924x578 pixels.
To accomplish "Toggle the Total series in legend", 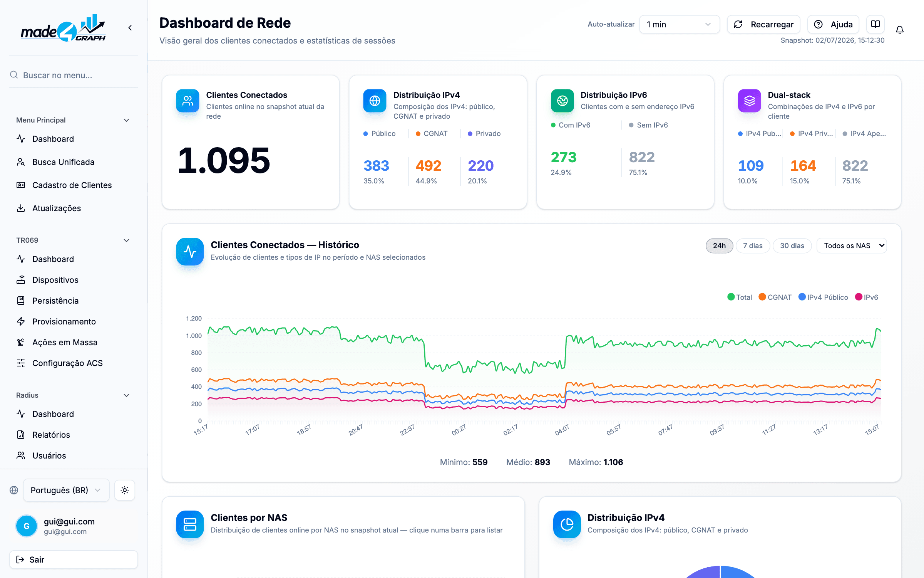I will coord(740,297).
